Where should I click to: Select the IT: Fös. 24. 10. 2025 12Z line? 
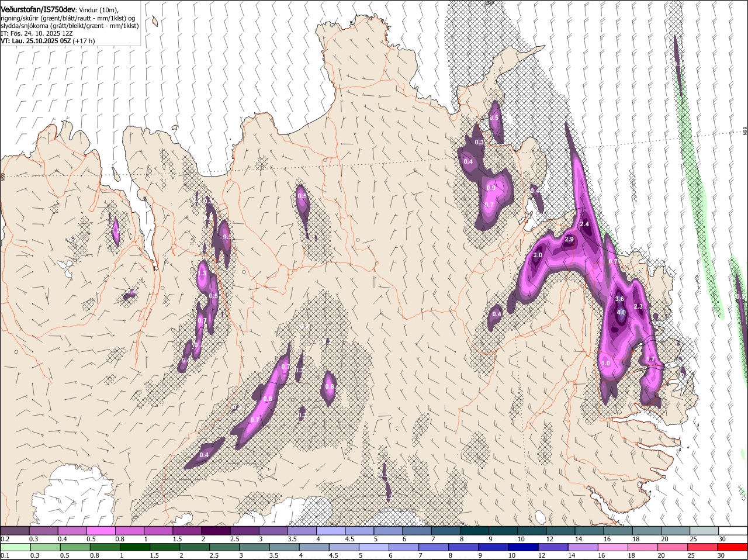(36, 33)
